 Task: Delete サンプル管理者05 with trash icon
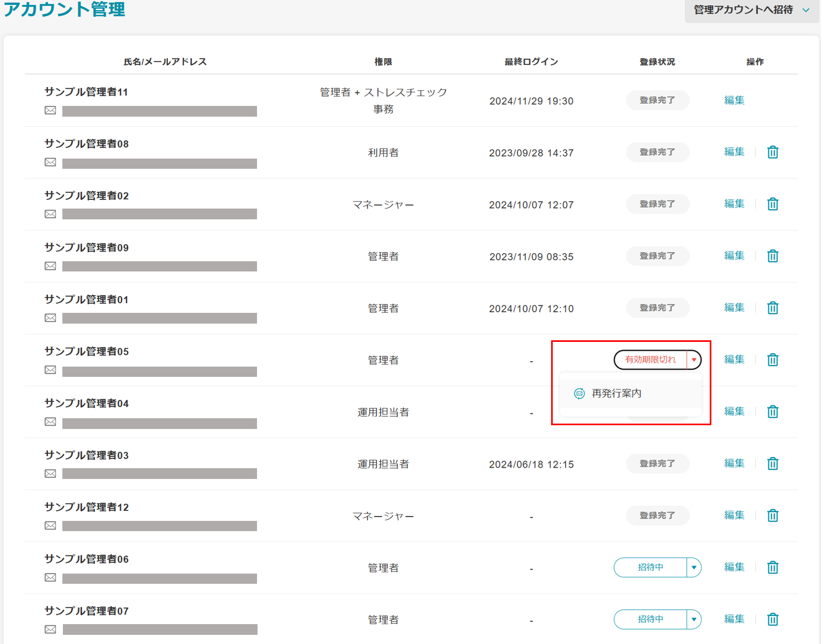(x=773, y=360)
